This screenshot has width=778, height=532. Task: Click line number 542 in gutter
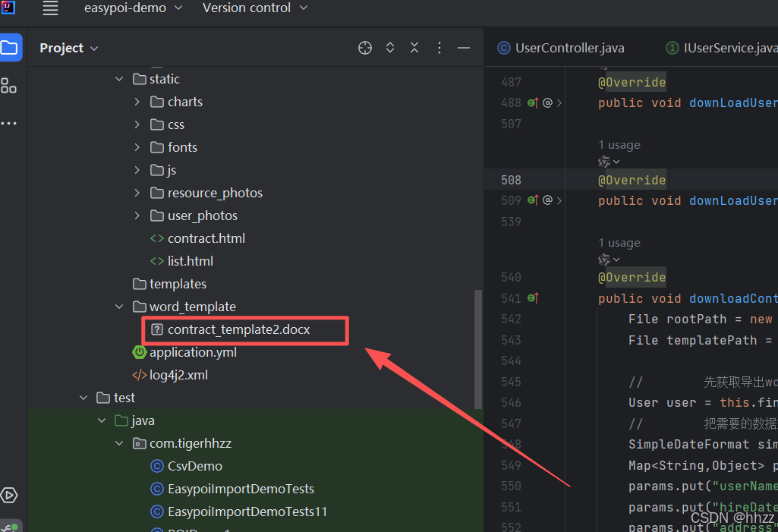pos(511,319)
